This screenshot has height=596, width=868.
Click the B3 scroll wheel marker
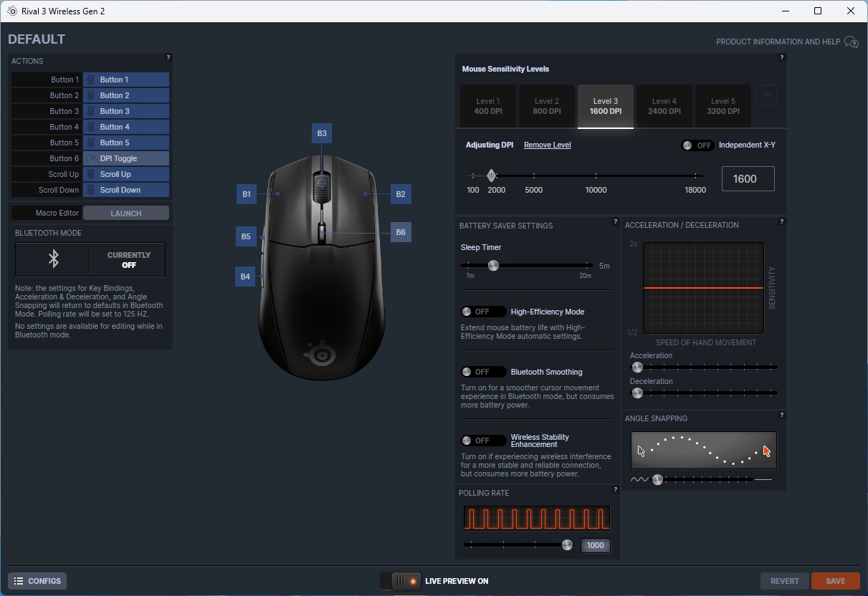click(322, 133)
